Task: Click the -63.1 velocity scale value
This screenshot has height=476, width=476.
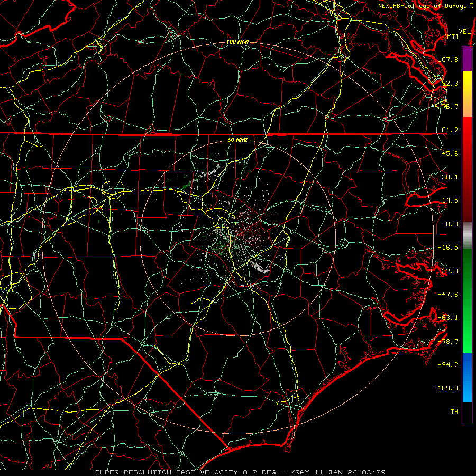Action: pos(448,318)
